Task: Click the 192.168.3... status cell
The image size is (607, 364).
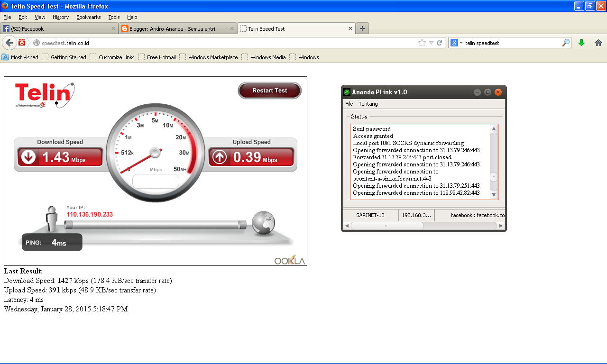Action: (416, 215)
